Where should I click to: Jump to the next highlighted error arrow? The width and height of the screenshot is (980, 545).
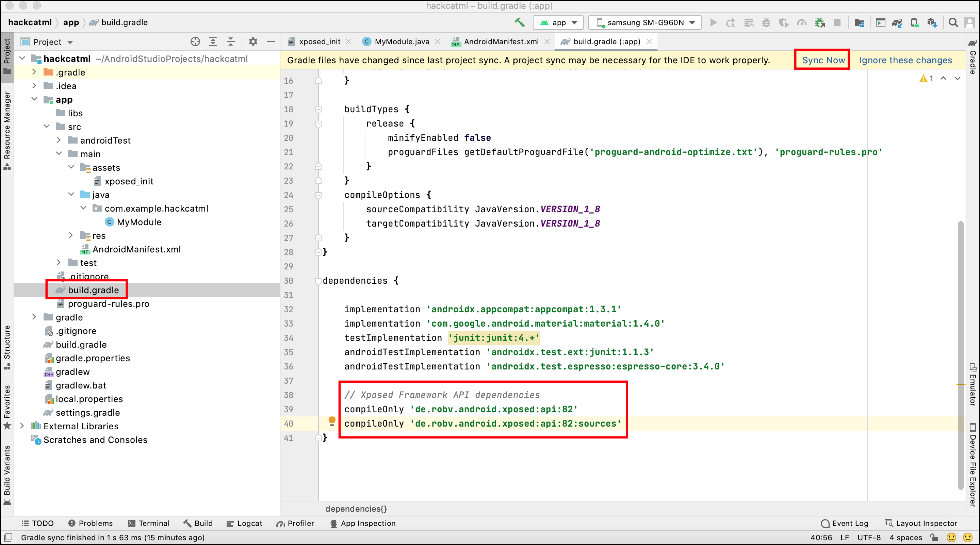click(x=958, y=78)
